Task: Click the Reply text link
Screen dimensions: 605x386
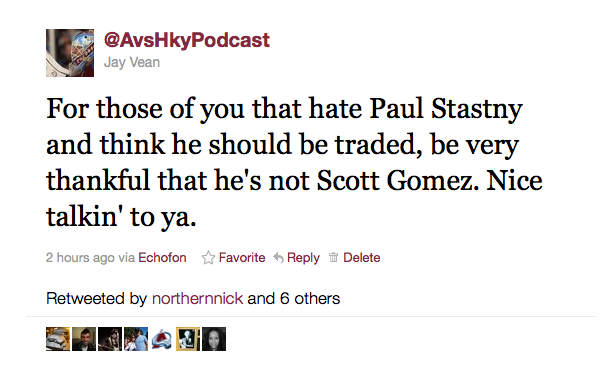Action: pyautogui.click(x=303, y=258)
